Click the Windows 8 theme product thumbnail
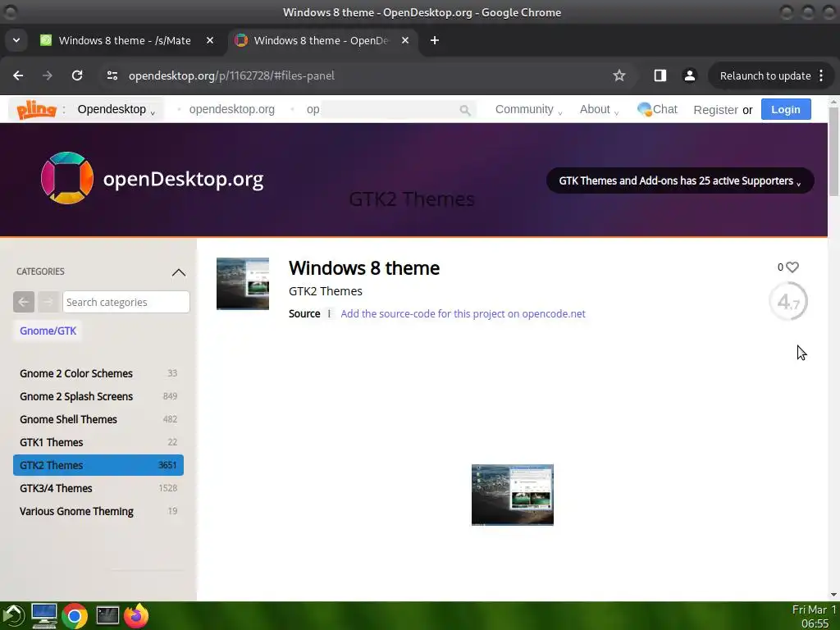Viewport: 840px width, 630px height. tap(243, 283)
